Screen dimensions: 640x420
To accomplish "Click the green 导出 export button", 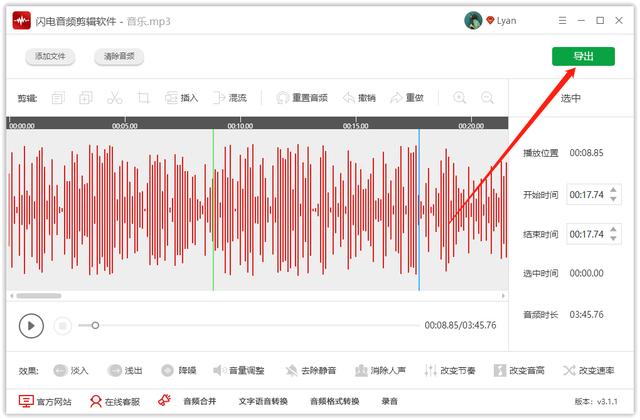I will (583, 56).
